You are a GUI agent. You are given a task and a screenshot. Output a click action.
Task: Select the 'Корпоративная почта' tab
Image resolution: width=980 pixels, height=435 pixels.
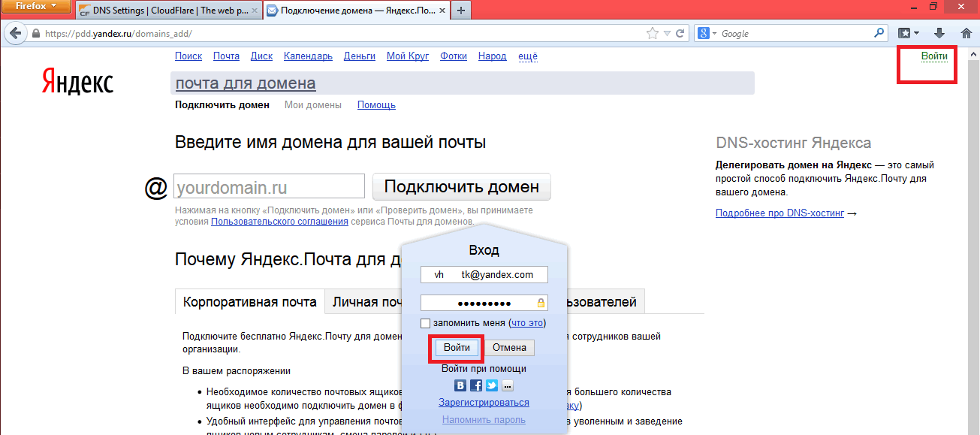click(x=250, y=302)
